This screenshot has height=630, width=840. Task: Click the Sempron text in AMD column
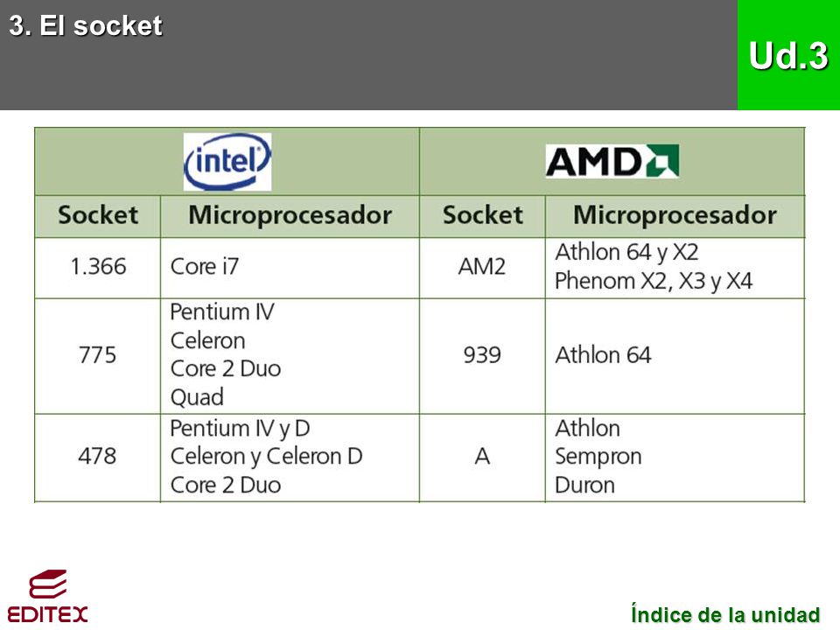[598, 457]
